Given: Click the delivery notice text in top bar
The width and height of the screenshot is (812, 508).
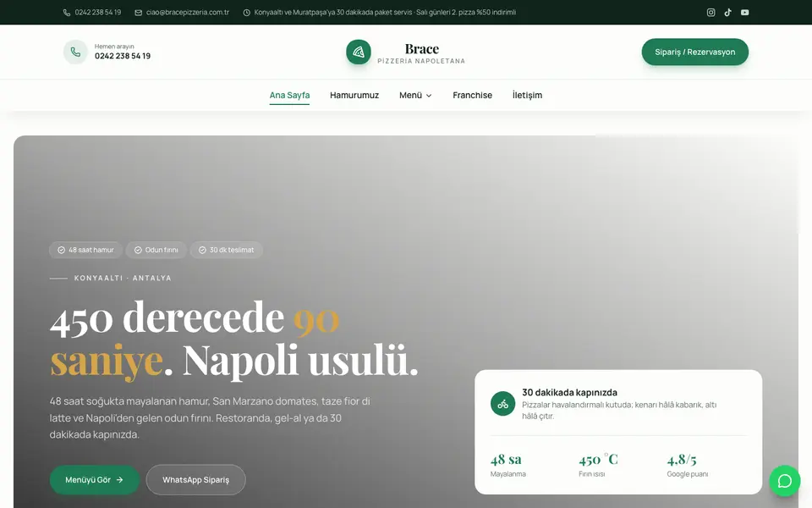Looking at the screenshot, I should tap(385, 13).
